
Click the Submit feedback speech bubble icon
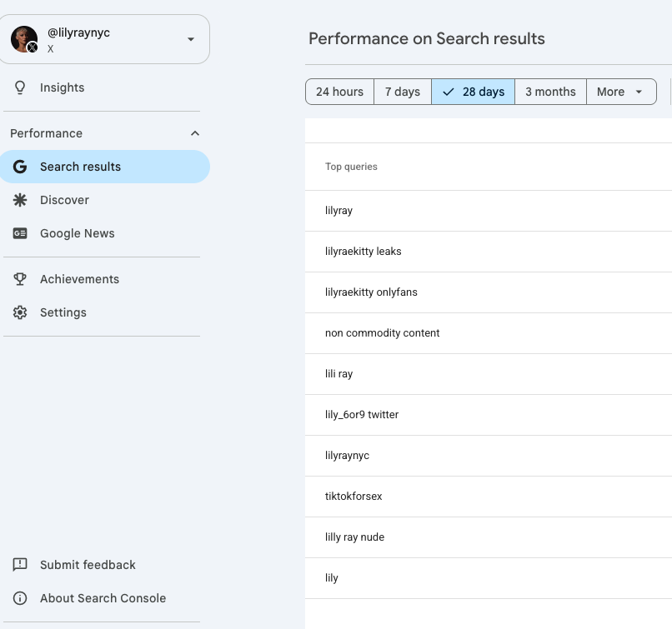point(20,565)
